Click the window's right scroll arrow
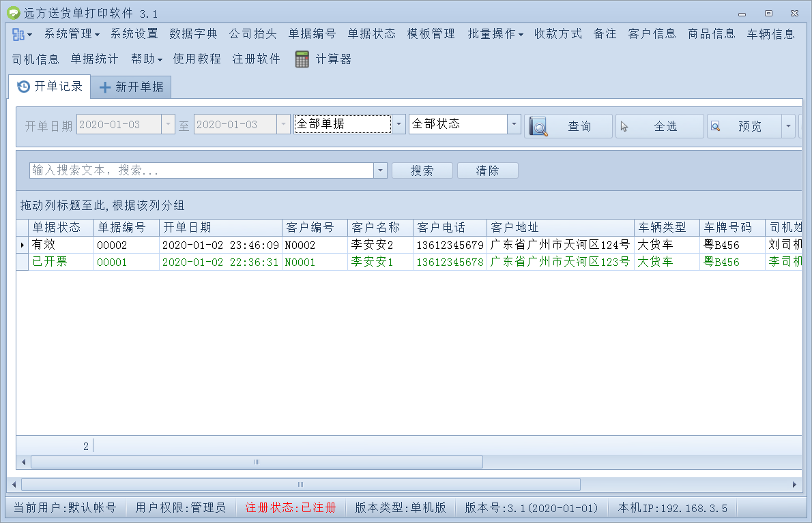Screen dimensions: 812x523 [794, 485]
